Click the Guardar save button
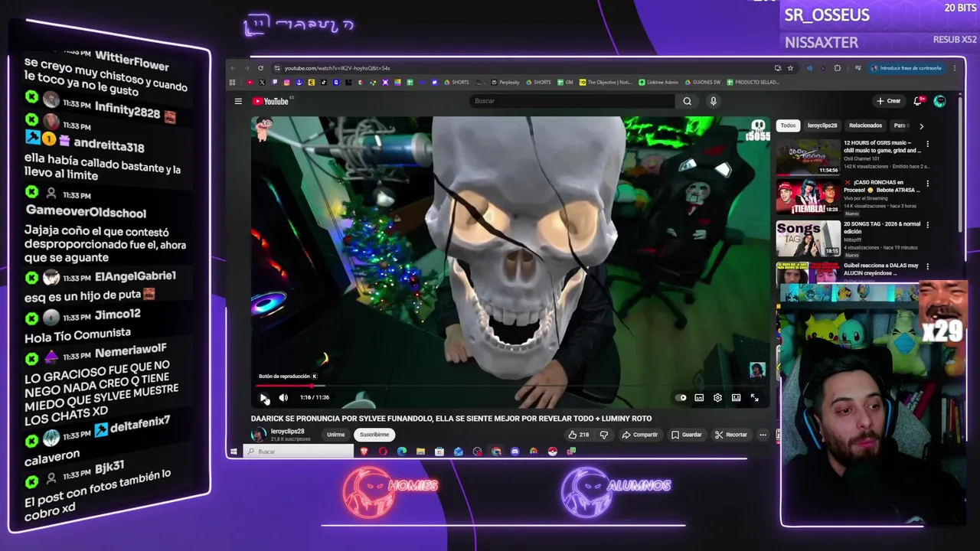 [687, 435]
